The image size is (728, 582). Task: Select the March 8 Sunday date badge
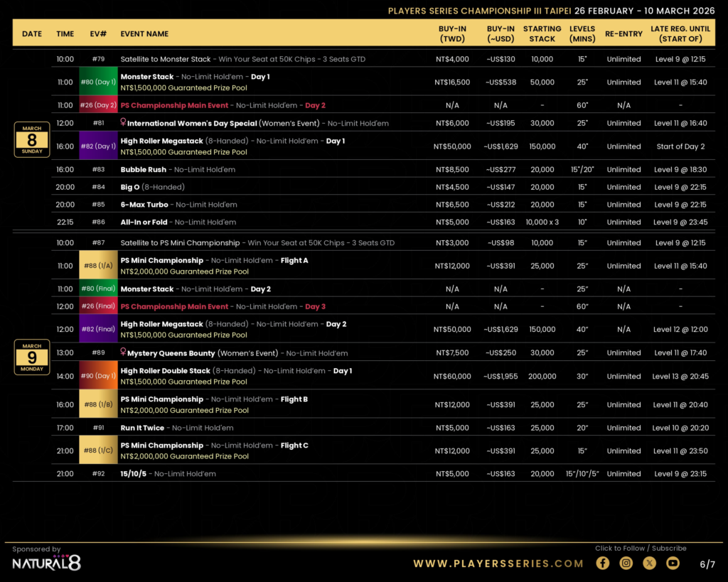31,139
